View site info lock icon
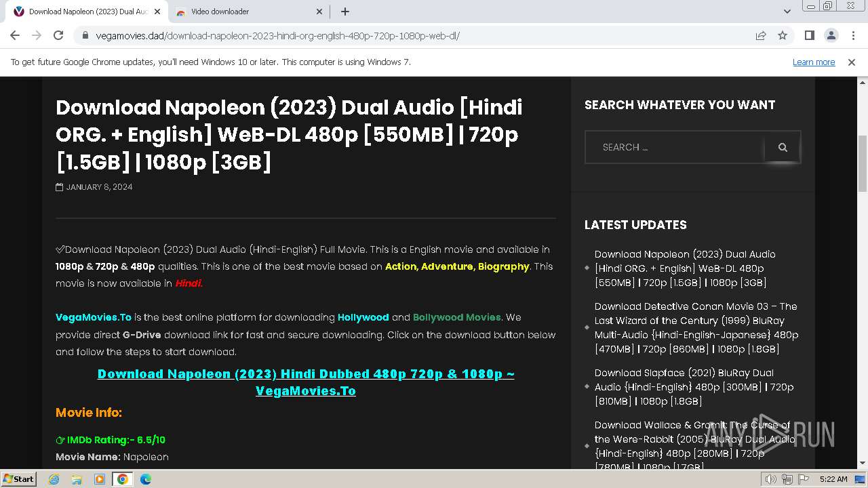Viewport: 868px width, 488px height. coord(85,35)
